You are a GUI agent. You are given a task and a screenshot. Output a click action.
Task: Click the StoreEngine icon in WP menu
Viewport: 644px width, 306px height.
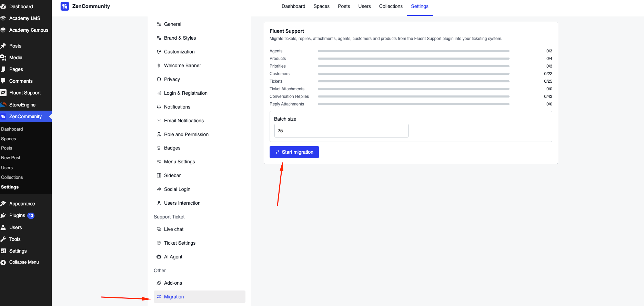[3, 105]
